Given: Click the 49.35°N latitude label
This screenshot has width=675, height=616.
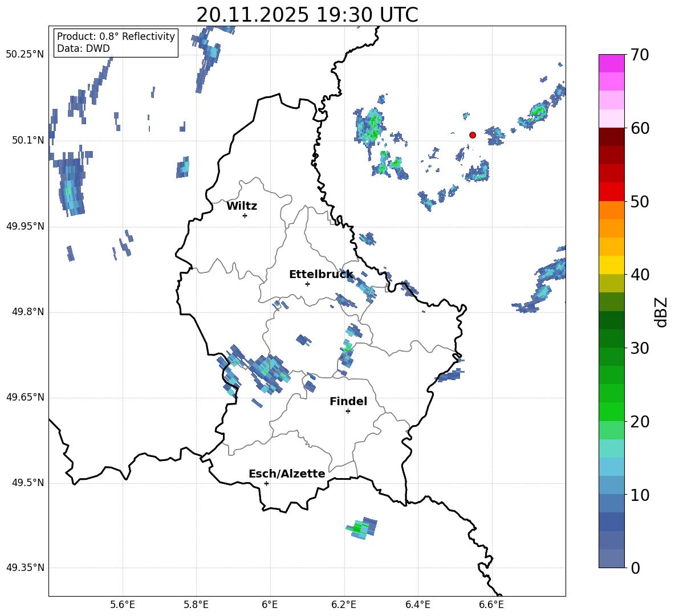Looking at the screenshot, I should pyautogui.click(x=25, y=568).
